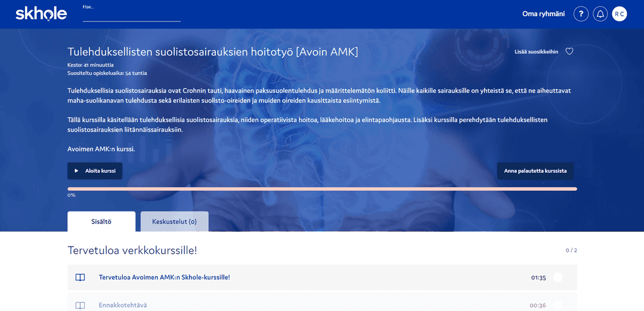Toggle completion circle for Ennakkotehtävä row
The height and width of the screenshot is (311, 644).
click(558, 305)
